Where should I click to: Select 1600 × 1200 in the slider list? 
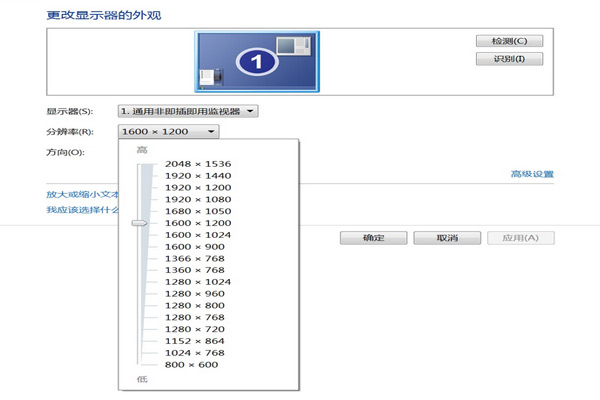point(198,223)
